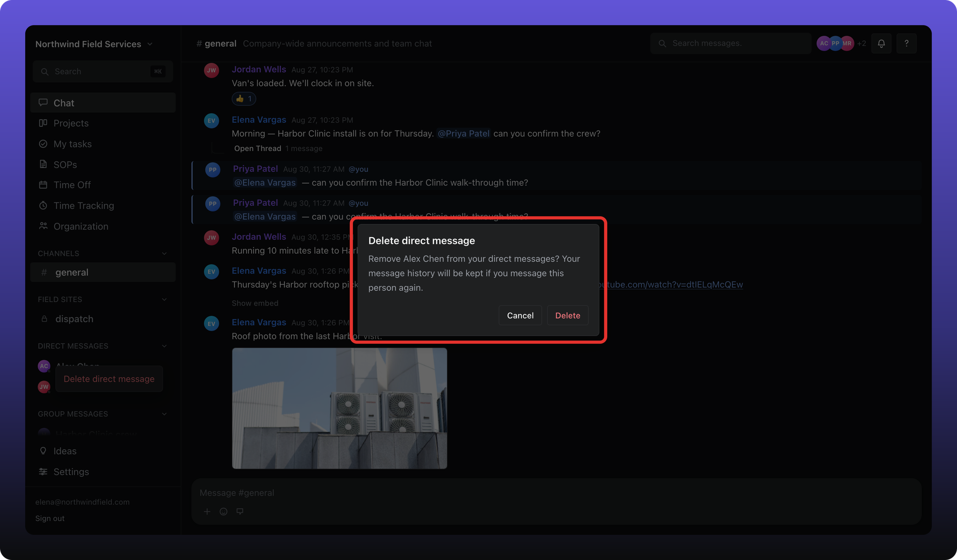Open the Projects section
The width and height of the screenshot is (957, 560).
pyautogui.click(x=103, y=123)
